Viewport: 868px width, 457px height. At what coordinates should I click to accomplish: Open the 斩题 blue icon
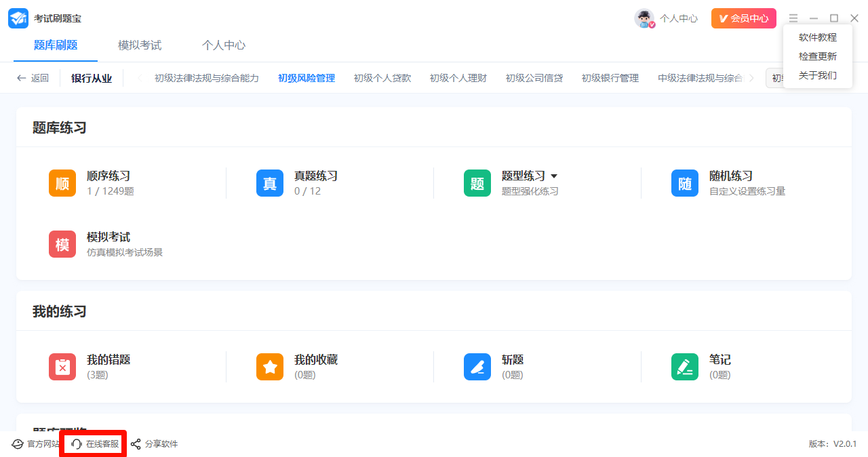coord(477,367)
